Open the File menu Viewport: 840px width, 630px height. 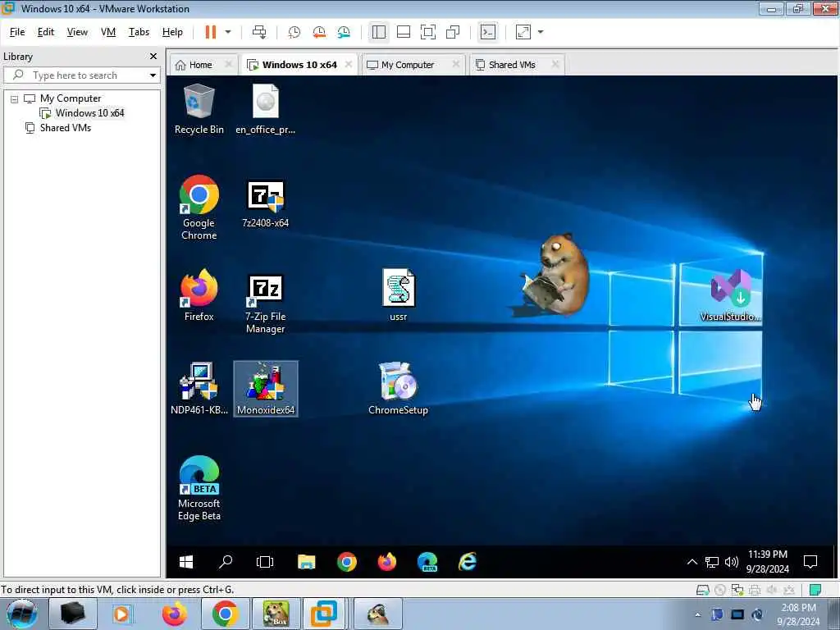(17, 32)
